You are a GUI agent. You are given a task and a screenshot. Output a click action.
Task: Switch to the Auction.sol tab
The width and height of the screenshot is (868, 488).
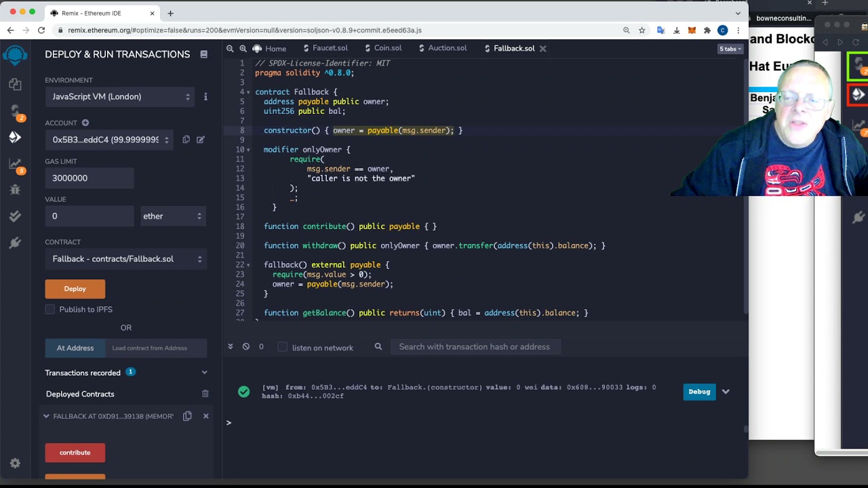point(442,48)
